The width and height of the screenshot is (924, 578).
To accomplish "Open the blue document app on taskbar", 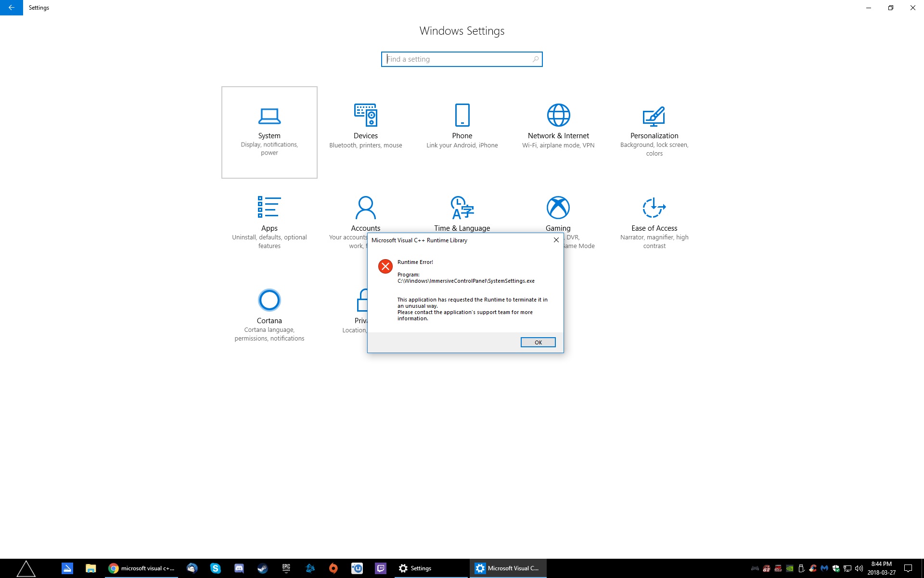I will [67, 568].
